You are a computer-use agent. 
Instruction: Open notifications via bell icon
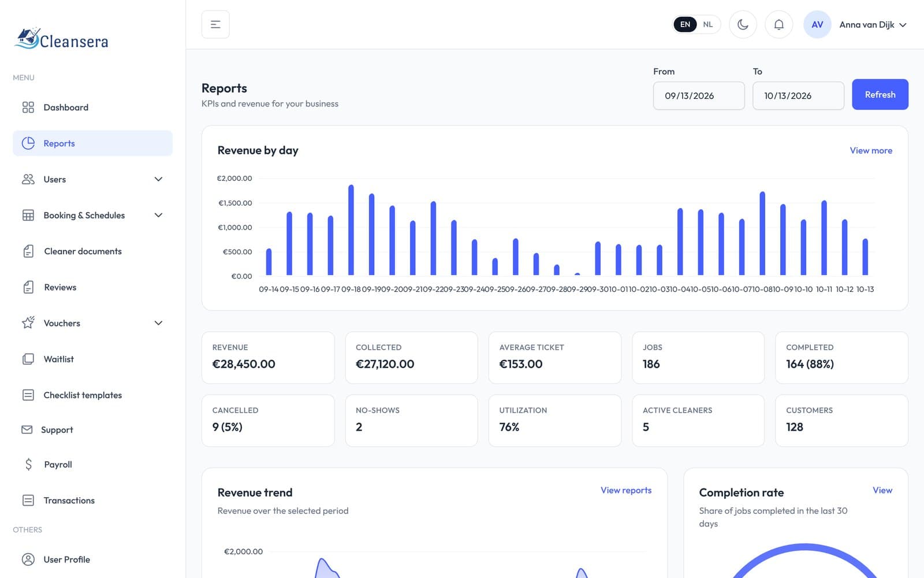(x=778, y=24)
